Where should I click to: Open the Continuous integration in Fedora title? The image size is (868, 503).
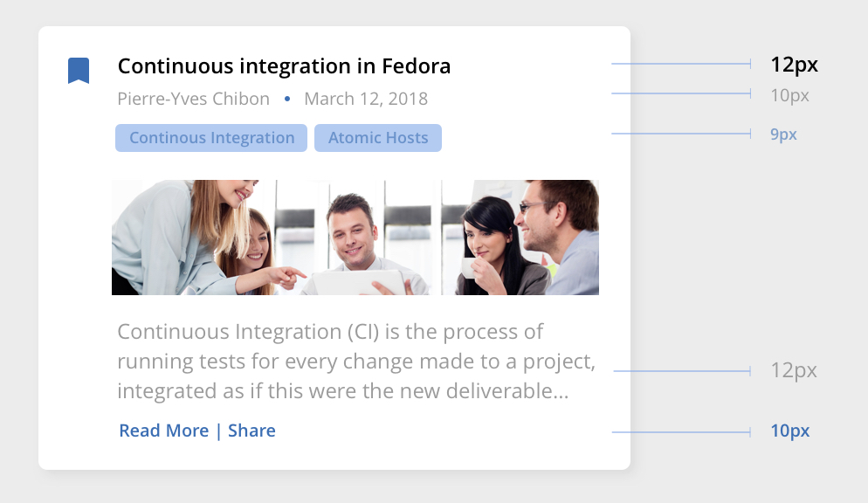tap(284, 66)
